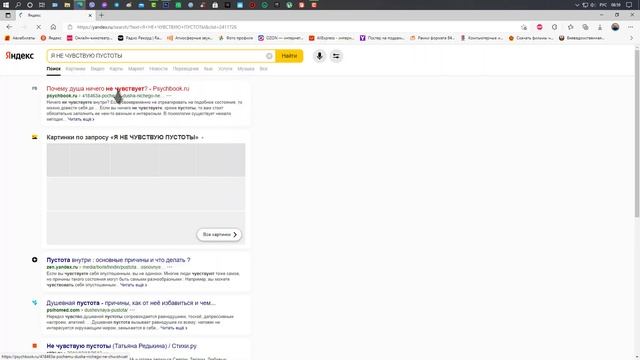Stop page loading with the X button
This screenshot has width=640, height=360.
pyautogui.click(x=38, y=27)
